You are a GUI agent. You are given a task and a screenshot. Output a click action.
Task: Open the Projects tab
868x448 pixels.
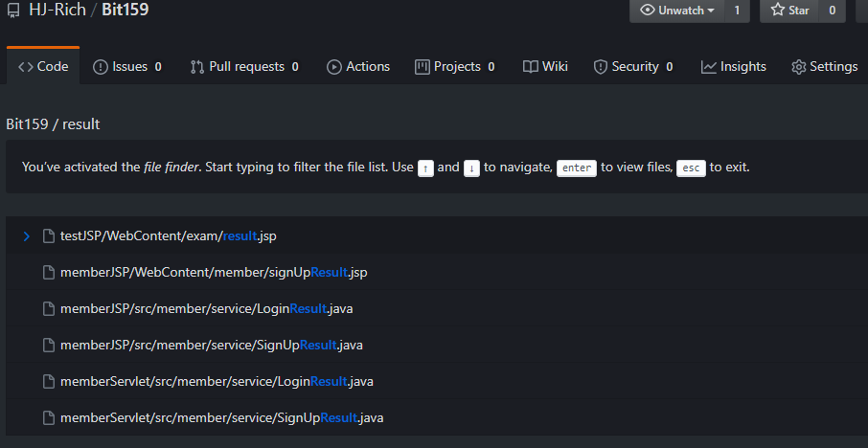[x=454, y=66]
